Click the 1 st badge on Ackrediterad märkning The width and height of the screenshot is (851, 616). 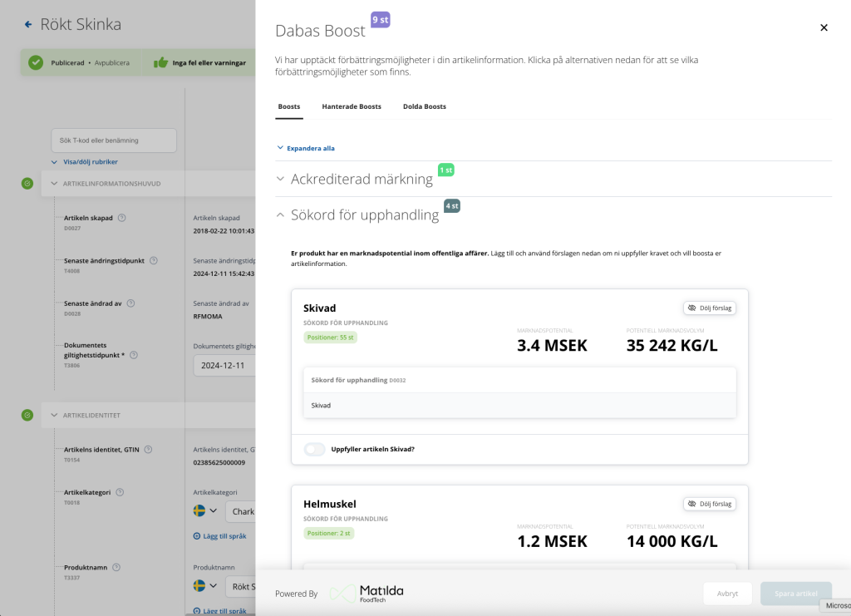446,170
